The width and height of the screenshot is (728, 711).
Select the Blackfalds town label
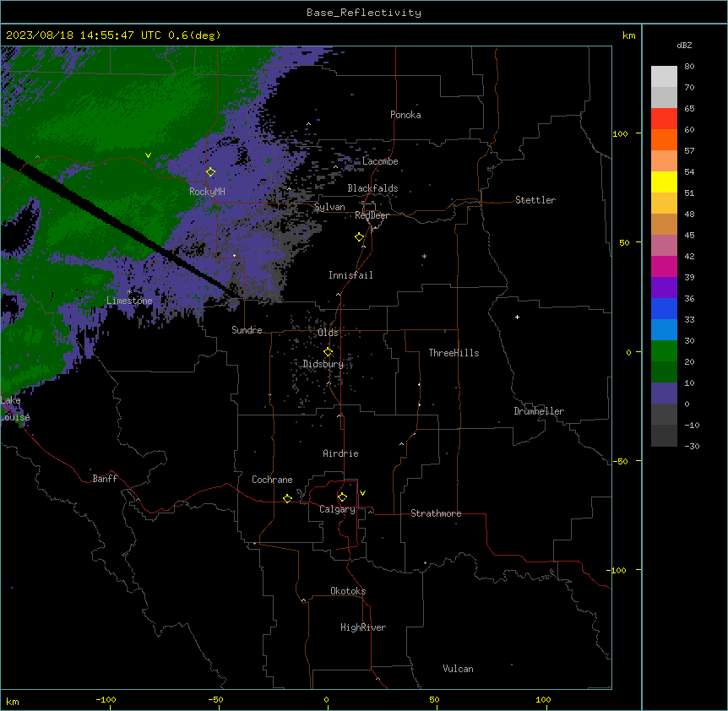tap(372, 188)
